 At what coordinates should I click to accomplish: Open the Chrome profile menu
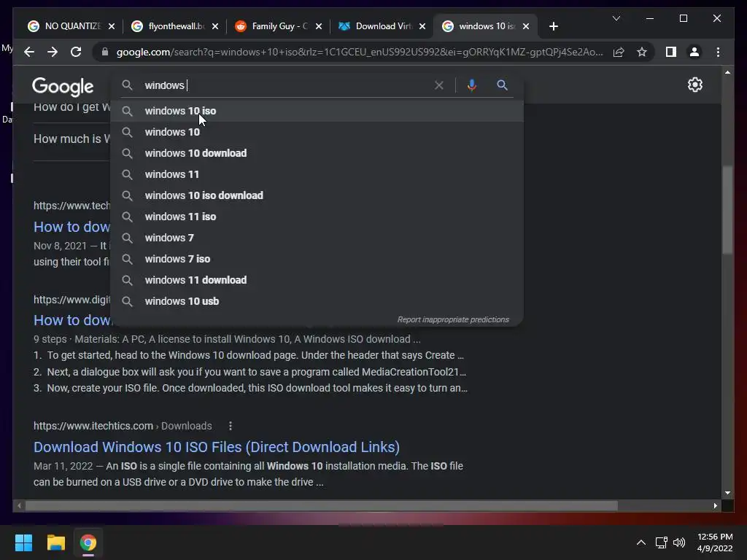694,52
